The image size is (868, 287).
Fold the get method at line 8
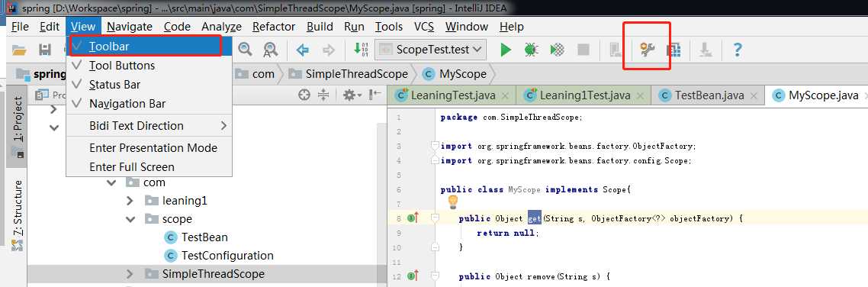435,218
